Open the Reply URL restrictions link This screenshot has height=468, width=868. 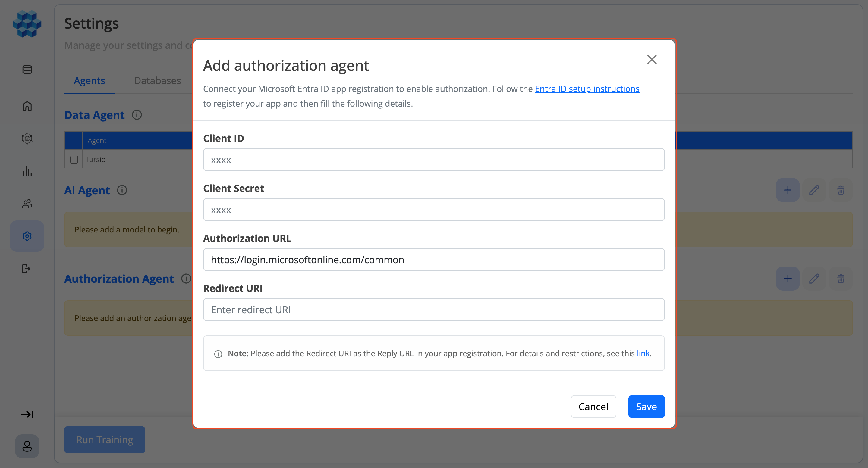pos(643,353)
